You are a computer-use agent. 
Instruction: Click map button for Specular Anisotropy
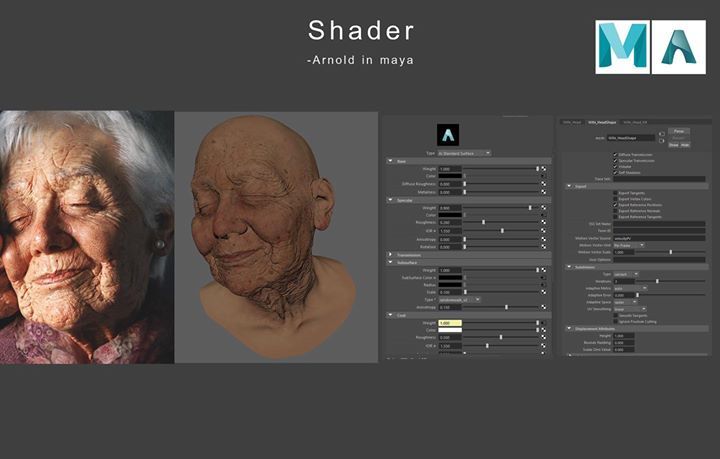(544, 240)
